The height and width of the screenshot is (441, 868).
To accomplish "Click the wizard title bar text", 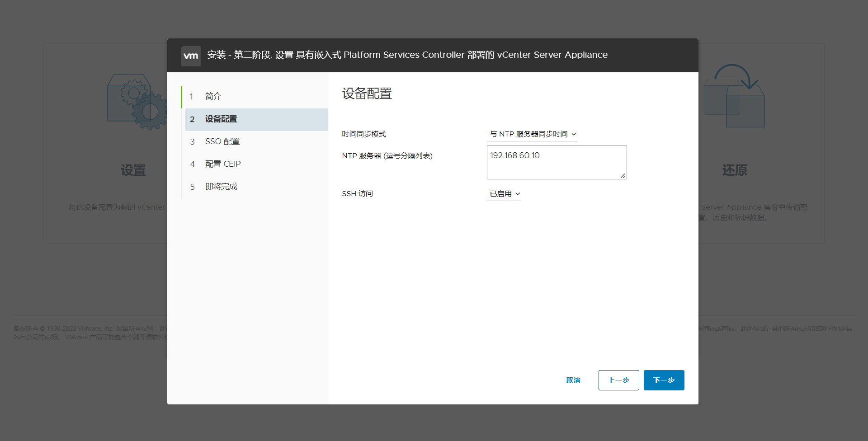I will click(407, 55).
